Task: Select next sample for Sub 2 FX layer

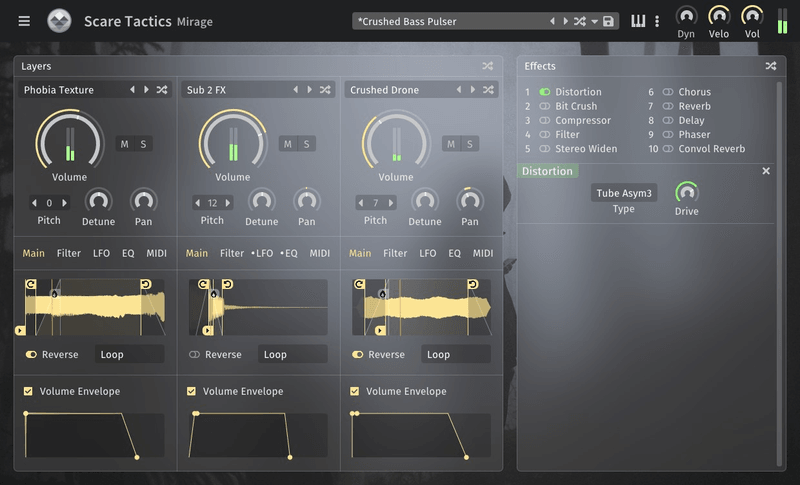Action: [x=310, y=90]
